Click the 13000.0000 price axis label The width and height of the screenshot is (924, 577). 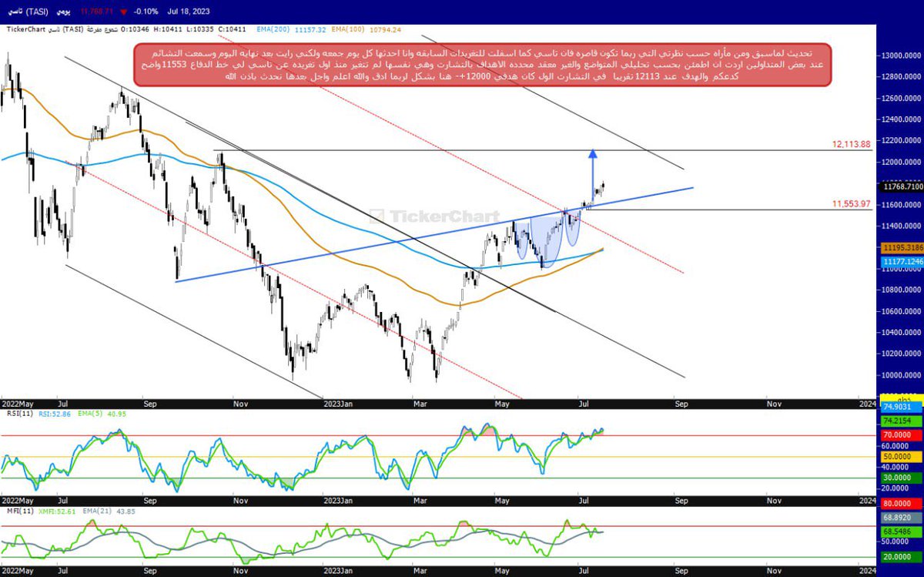pyautogui.click(x=902, y=55)
